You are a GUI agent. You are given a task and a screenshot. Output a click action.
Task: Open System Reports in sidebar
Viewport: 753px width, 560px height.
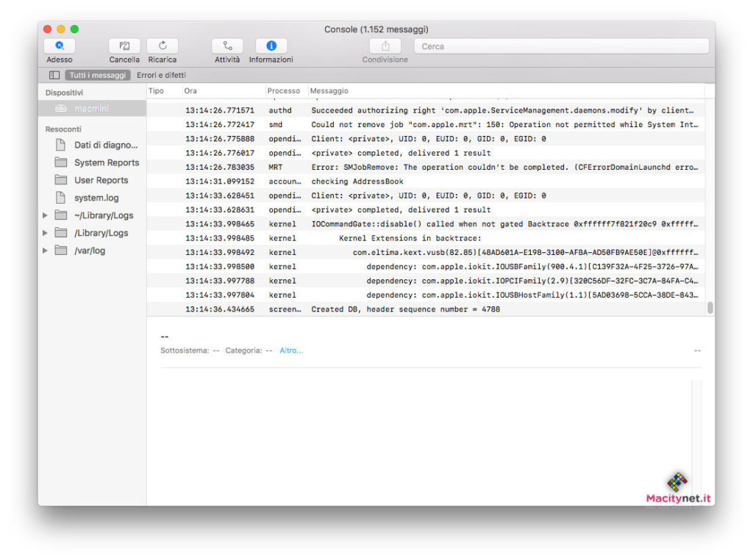pos(106,162)
